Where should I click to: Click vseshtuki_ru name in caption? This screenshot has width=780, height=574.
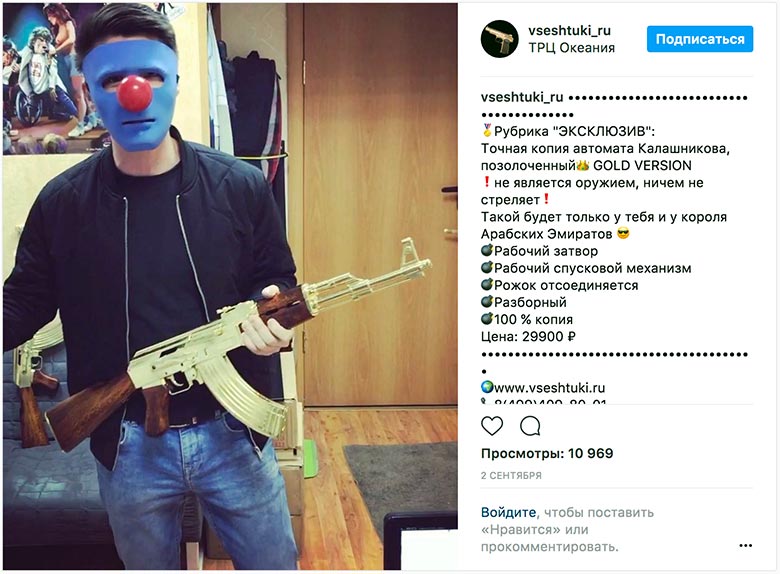522,97
